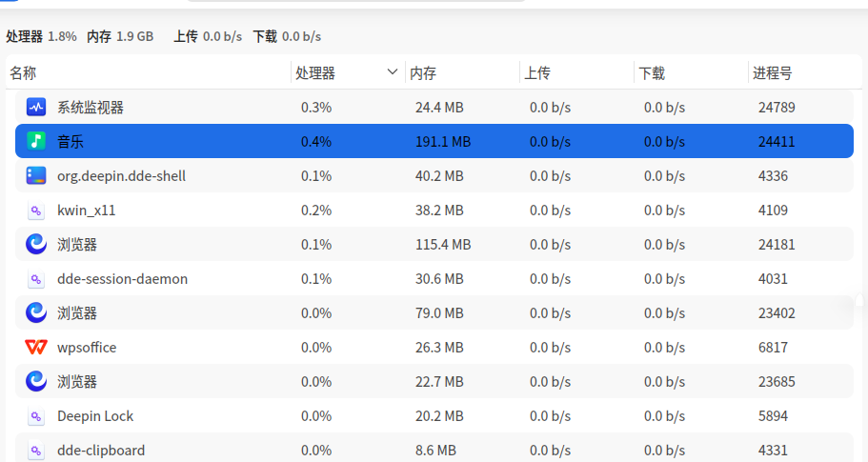The image size is (868, 462).
Task: Toggle sort arrow in 处理器 column header
Action: coord(393,72)
